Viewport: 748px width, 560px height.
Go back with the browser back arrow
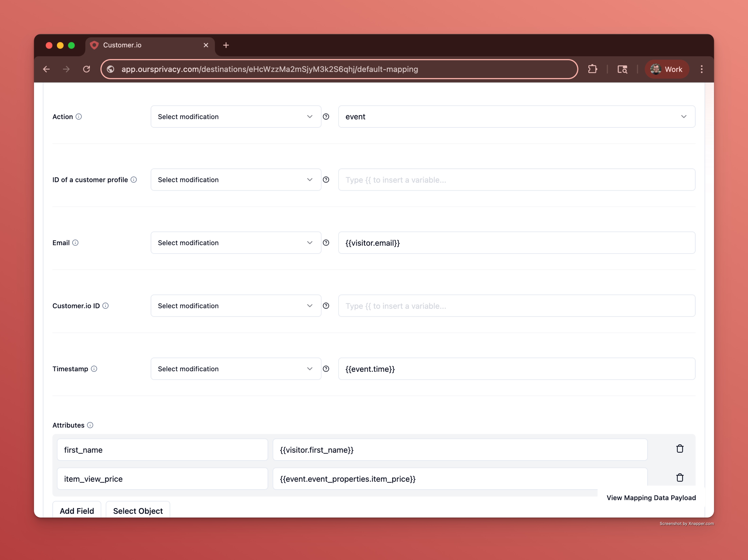point(47,69)
